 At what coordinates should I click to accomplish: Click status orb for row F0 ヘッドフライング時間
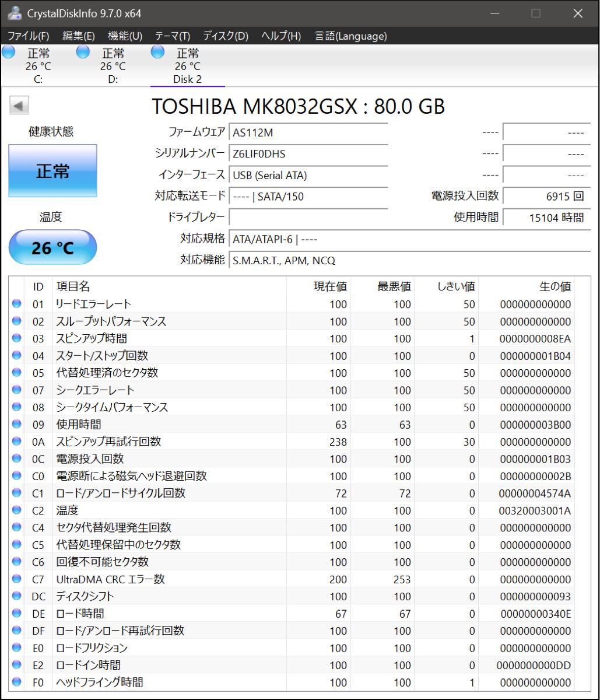pos(16,682)
